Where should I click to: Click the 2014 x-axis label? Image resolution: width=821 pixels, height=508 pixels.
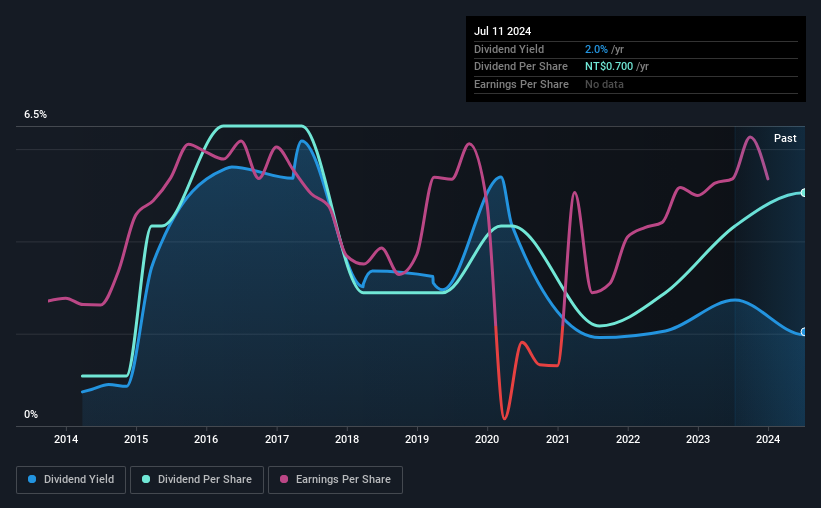66,439
